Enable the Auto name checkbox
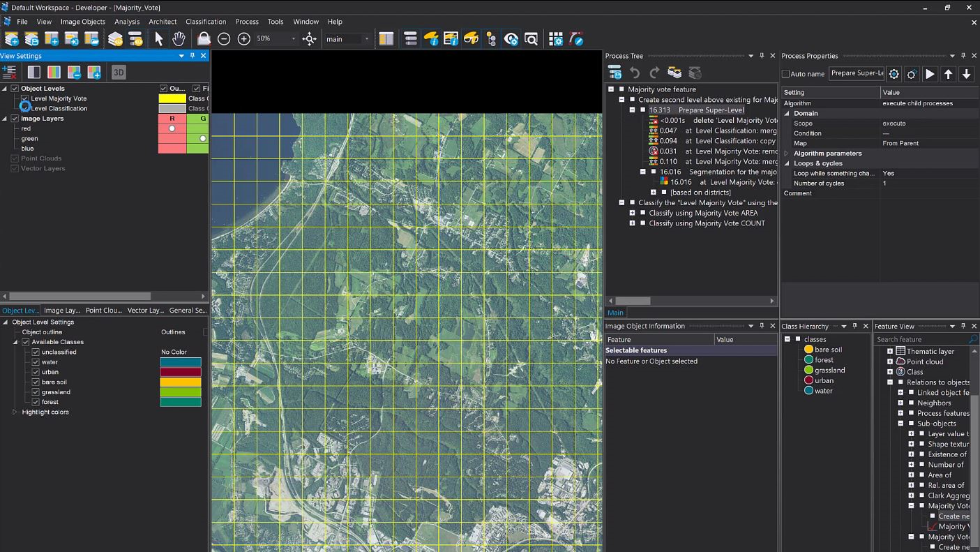Screen dimensions: 980x552 click(x=786, y=74)
